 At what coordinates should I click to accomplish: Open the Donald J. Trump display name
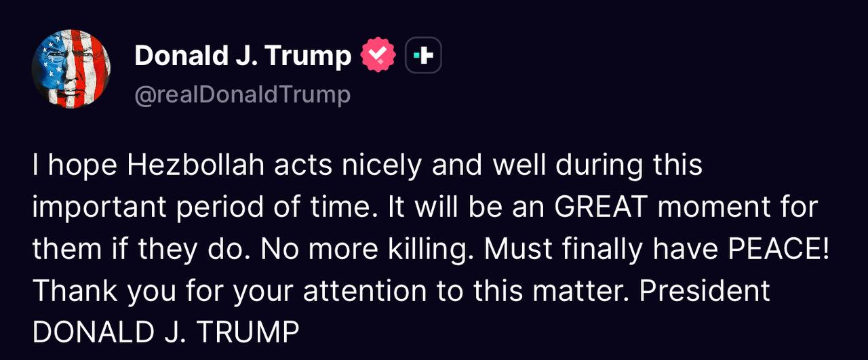pyautogui.click(x=243, y=56)
